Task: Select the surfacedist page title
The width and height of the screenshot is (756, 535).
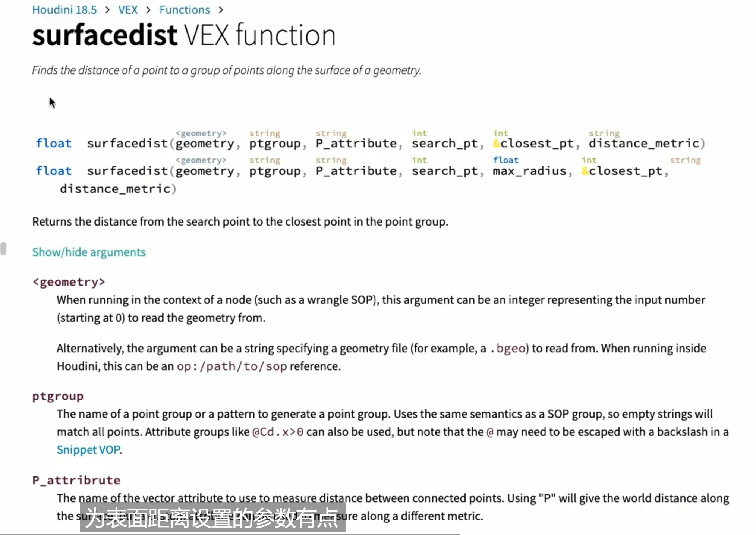Action: [x=105, y=35]
